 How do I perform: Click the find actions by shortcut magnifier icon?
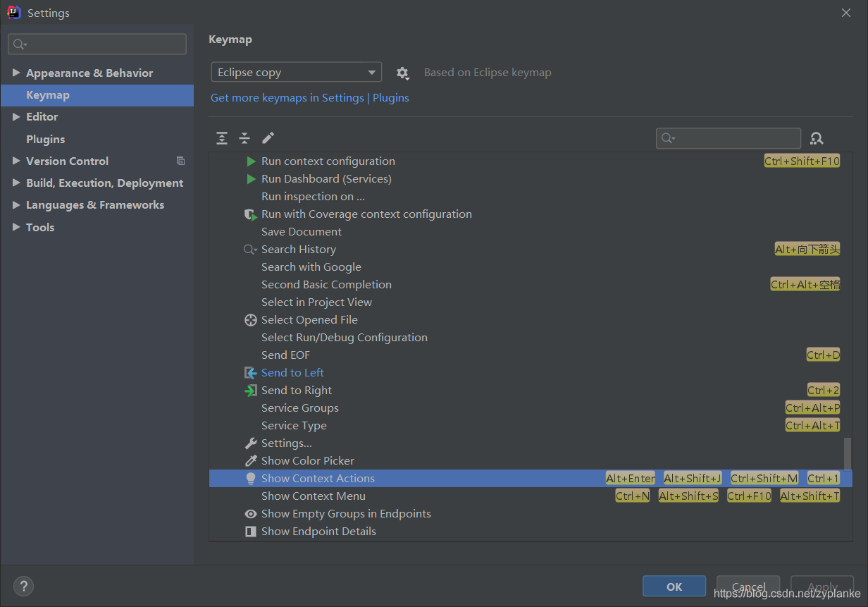pyautogui.click(x=817, y=138)
